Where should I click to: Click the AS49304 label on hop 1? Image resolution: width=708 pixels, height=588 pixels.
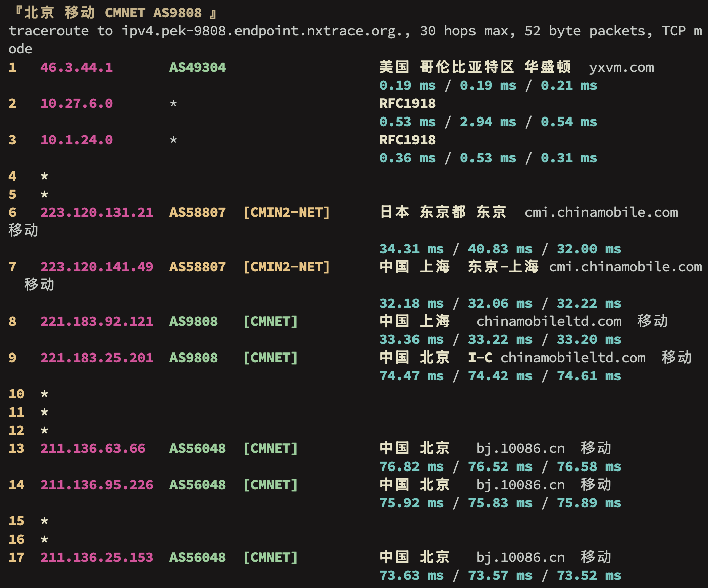tap(198, 67)
